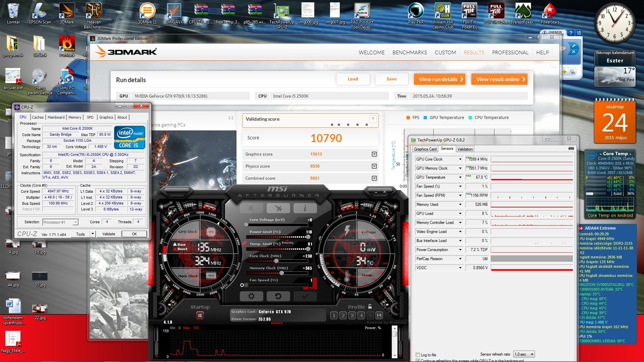Expand Physics score details
644x362 pixels.
tap(374, 166)
